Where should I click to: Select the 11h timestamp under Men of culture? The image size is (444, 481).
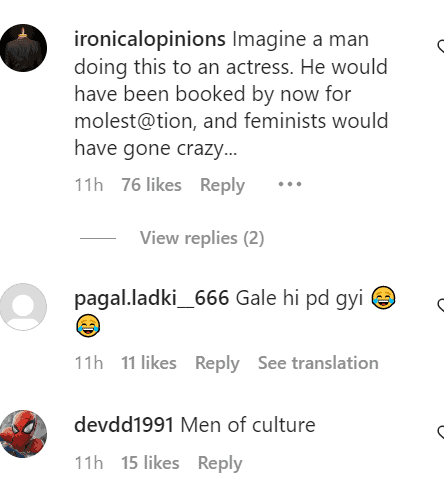89,463
